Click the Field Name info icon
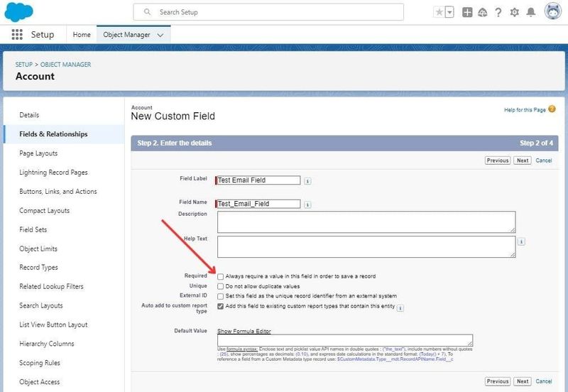 [x=307, y=205]
